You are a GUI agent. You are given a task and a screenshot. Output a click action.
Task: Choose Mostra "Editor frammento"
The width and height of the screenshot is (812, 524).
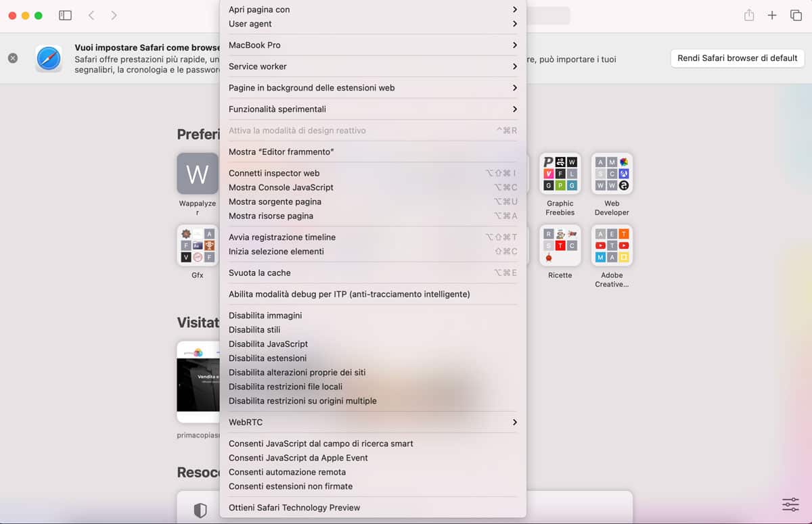[x=373, y=152]
